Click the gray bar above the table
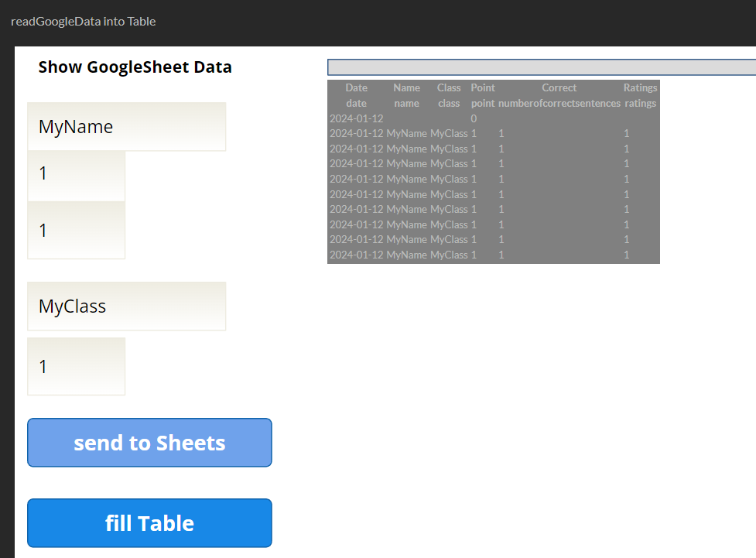 pyautogui.click(x=542, y=67)
